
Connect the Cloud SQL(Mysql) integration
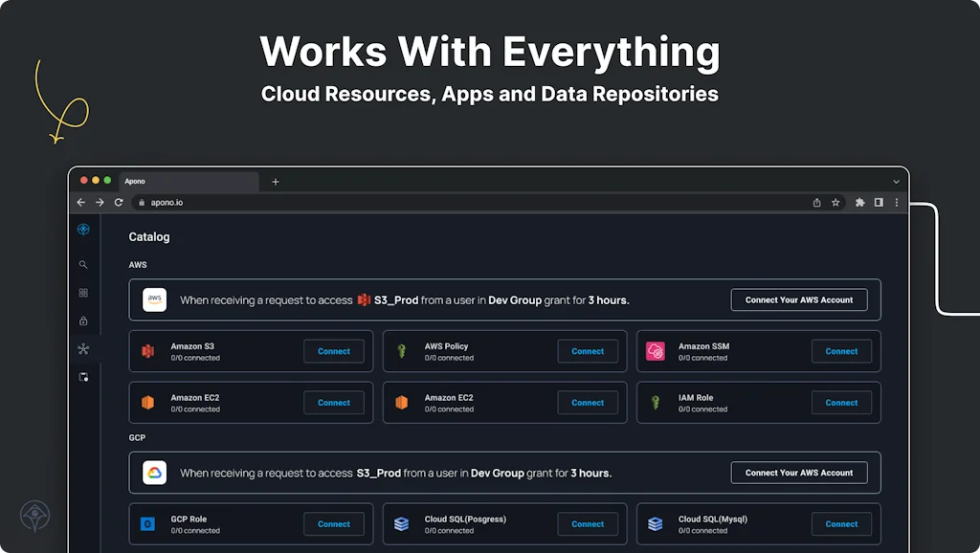[x=841, y=524]
